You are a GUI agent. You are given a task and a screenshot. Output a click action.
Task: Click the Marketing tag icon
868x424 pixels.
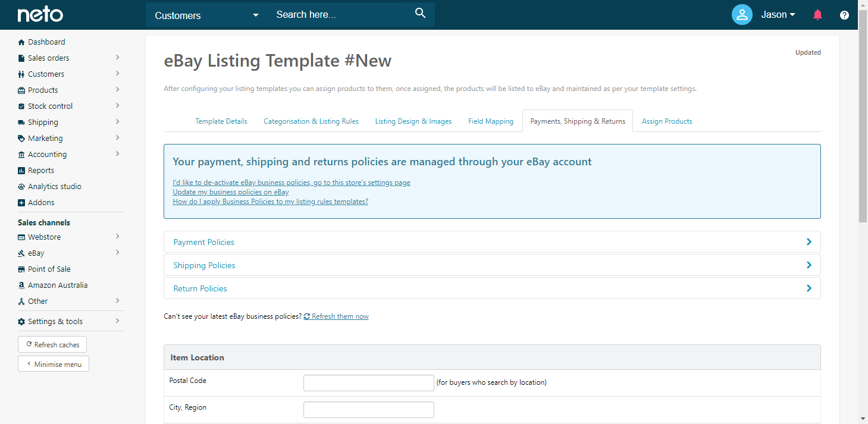click(x=21, y=139)
